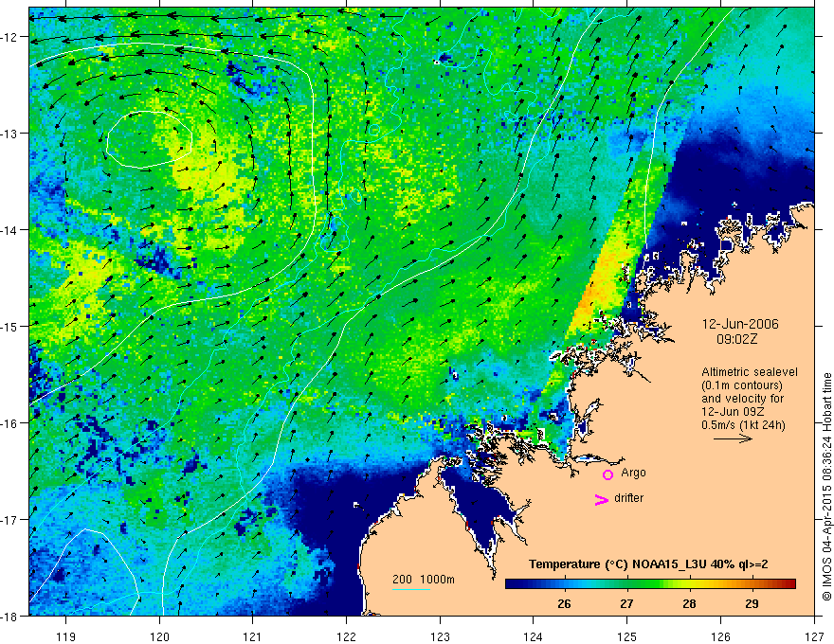Screen dimensions: 834x644
Task: Click the magenta Argo circle legend symbol
Action: (x=607, y=474)
